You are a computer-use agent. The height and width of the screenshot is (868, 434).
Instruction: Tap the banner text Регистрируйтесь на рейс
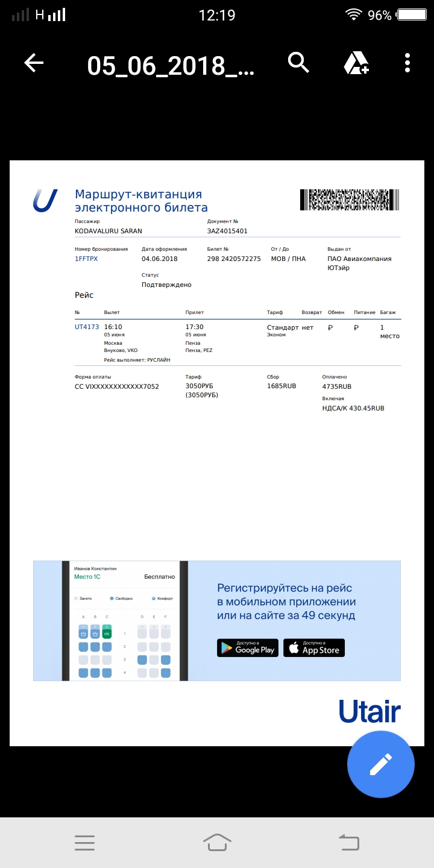coord(285,588)
